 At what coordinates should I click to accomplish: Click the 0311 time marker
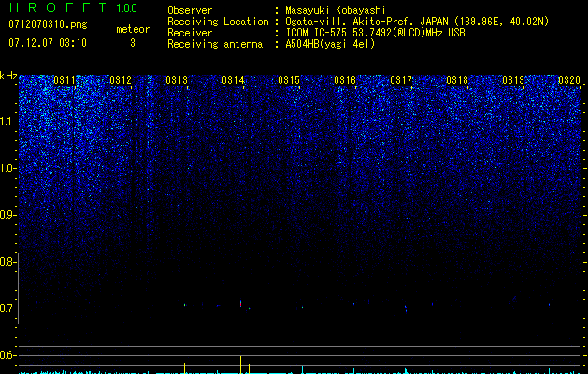click(65, 80)
